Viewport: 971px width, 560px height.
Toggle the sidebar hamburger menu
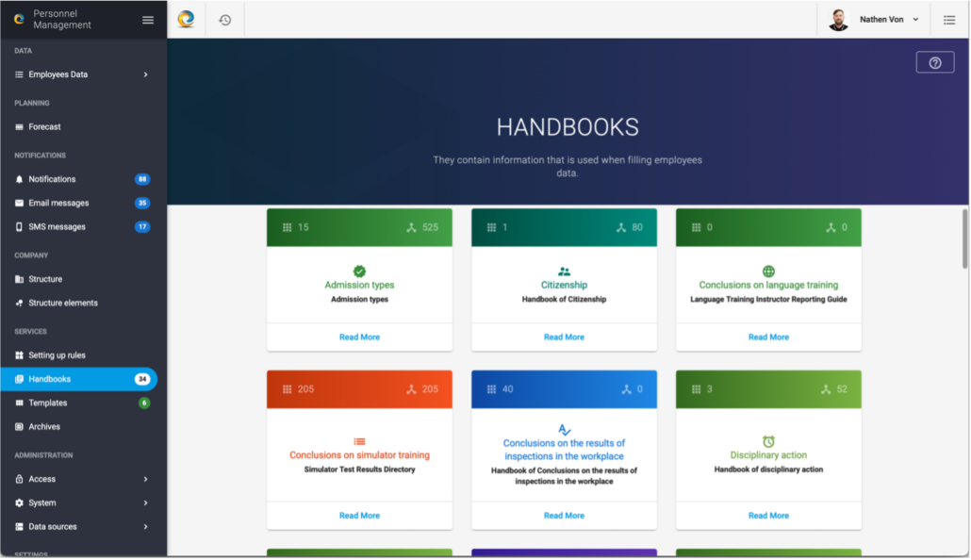click(148, 20)
